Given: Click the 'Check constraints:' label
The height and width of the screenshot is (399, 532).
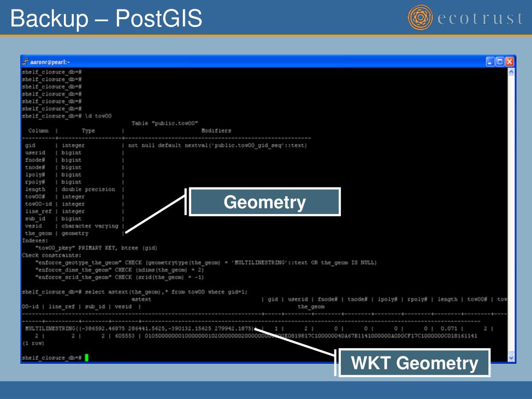Looking at the screenshot, I should [51, 256].
